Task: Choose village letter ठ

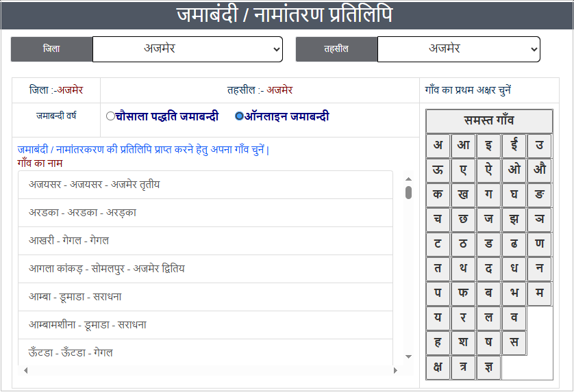Action: (464, 244)
